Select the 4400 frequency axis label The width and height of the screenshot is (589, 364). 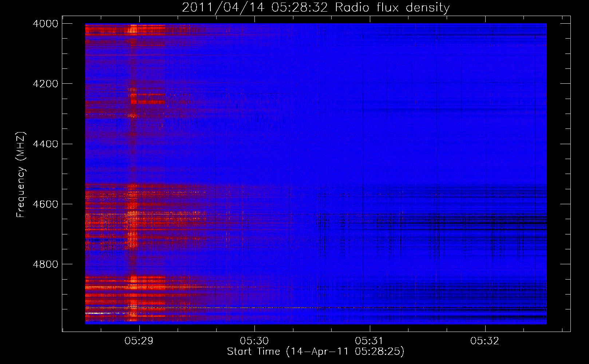(x=46, y=144)
